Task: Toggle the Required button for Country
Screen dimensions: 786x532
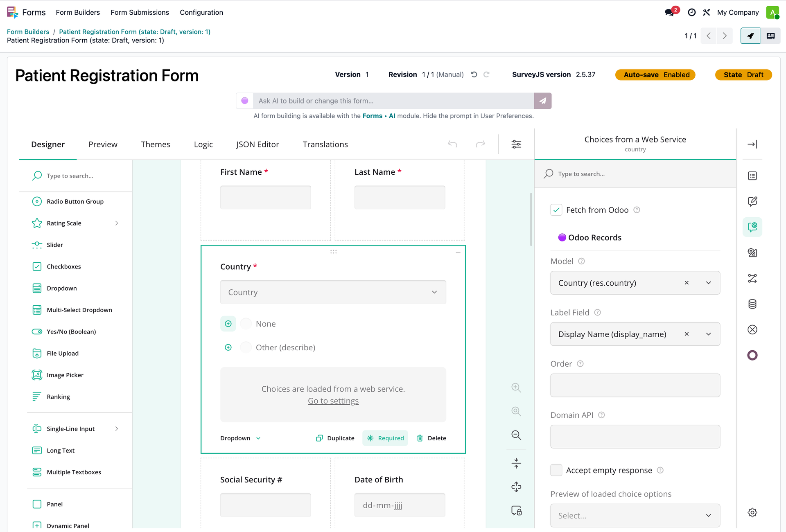Action: (385, 438)
